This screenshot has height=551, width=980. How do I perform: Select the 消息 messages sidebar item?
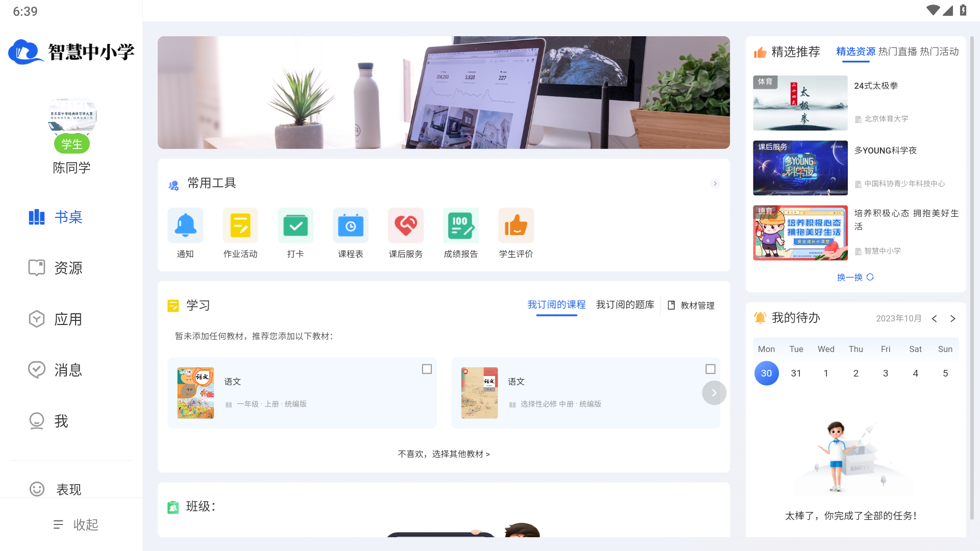(68, 370)
